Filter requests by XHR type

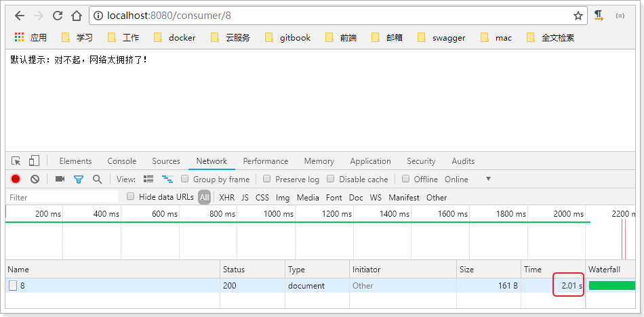tap(226, 198)
